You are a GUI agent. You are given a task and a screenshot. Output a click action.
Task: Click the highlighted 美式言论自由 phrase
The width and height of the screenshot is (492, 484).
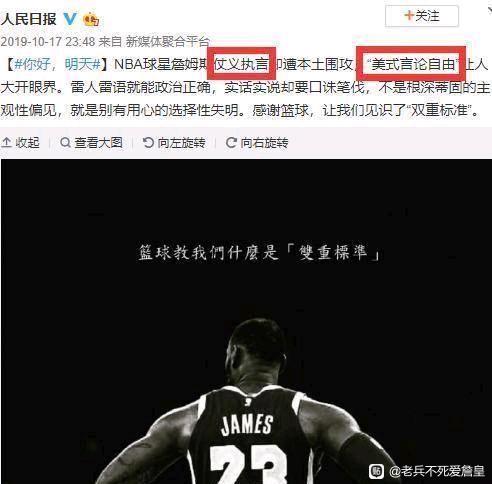(413, 64)
